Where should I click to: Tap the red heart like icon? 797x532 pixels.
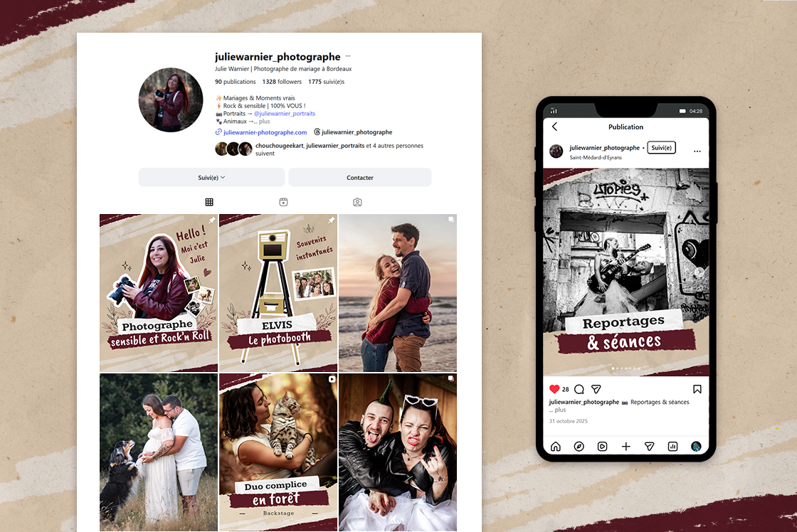click(x=554, y=389)
